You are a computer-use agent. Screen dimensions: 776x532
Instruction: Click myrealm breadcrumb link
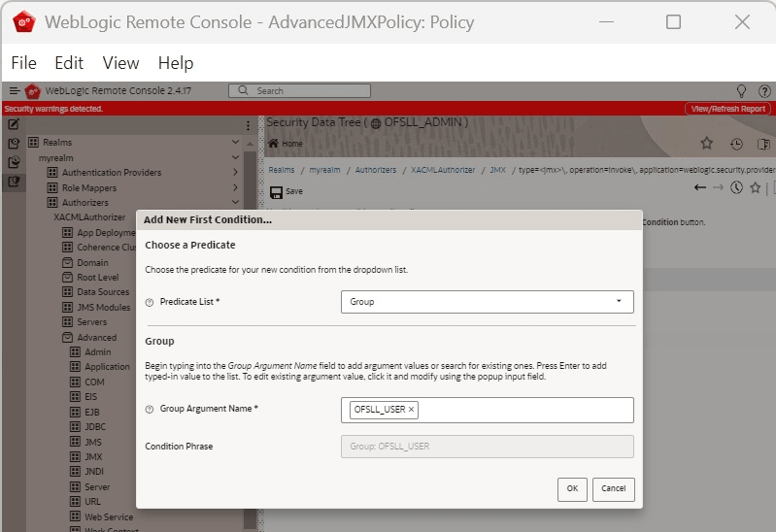click(x=324, y=170)
